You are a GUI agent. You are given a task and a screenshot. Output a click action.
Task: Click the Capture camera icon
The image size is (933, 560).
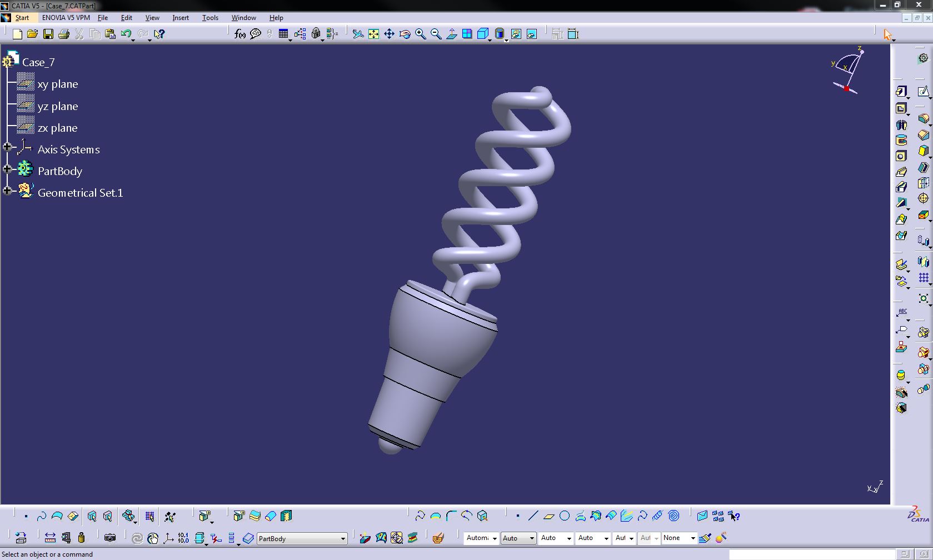coord(110,538)
